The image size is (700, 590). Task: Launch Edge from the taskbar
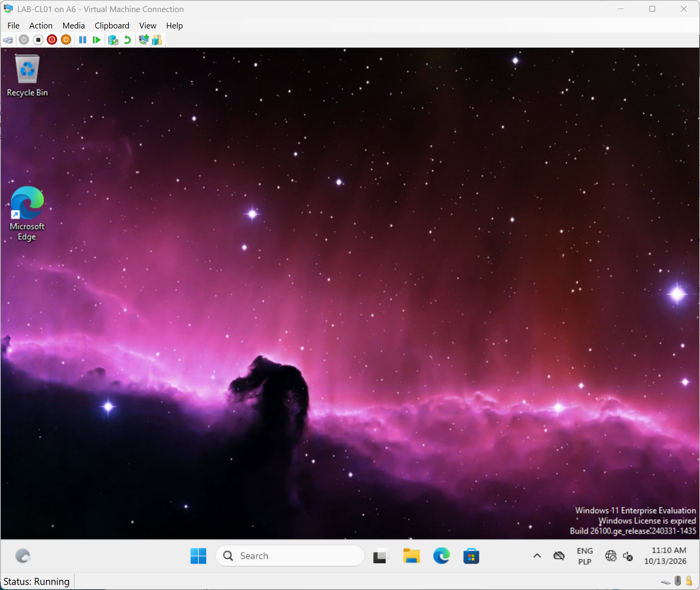(x=441, y=556)
